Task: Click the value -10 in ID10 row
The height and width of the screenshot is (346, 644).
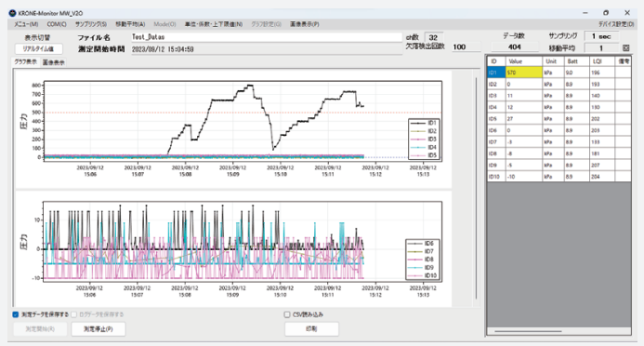Action: [x=524, y=177]
